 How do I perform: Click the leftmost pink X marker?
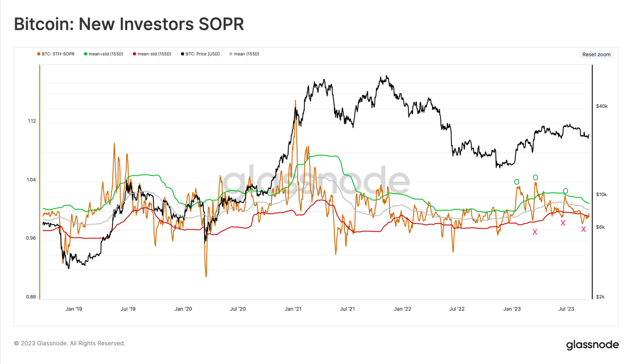(x=535, y=232)
